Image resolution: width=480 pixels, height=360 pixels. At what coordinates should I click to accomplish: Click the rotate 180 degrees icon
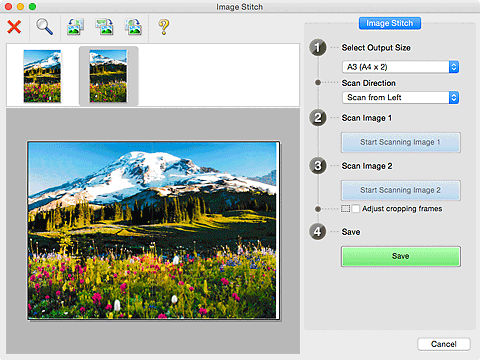coord(105,27)
